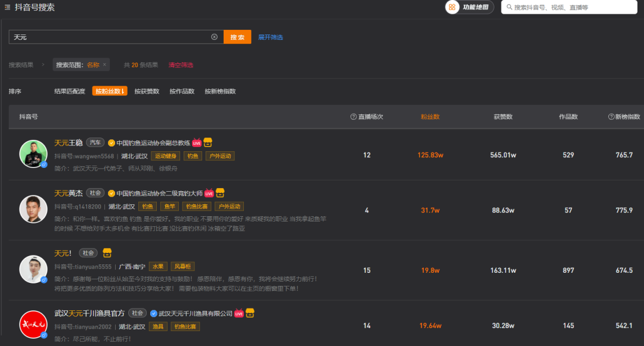
Task: Click the 粉丝数 column header
Action: [x=430, y=117]
